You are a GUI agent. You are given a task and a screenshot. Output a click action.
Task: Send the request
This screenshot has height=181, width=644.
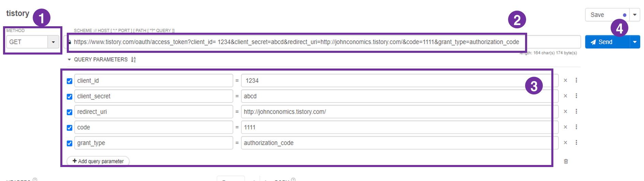[x=607, y=42]
